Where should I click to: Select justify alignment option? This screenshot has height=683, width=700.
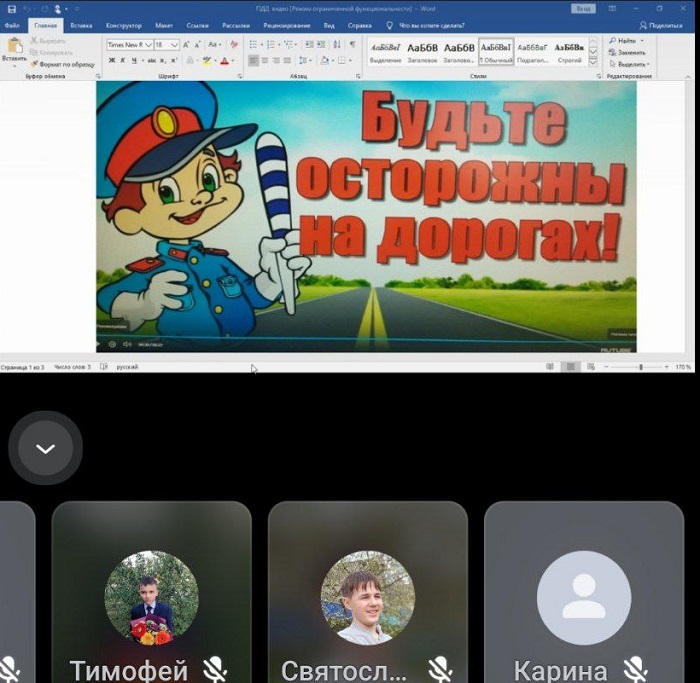287,60
